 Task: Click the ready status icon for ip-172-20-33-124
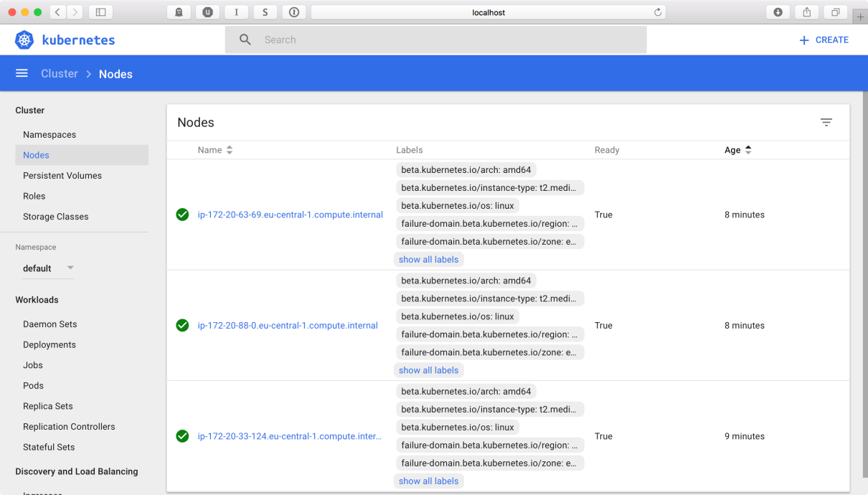click(182, 435)
